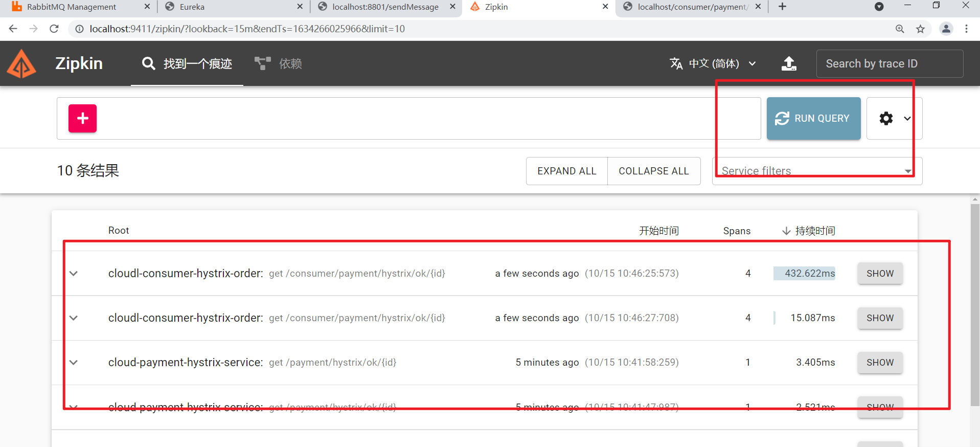Open a new browser tab
Viewport: 980px width, 447px height.
tap(782, 7)
